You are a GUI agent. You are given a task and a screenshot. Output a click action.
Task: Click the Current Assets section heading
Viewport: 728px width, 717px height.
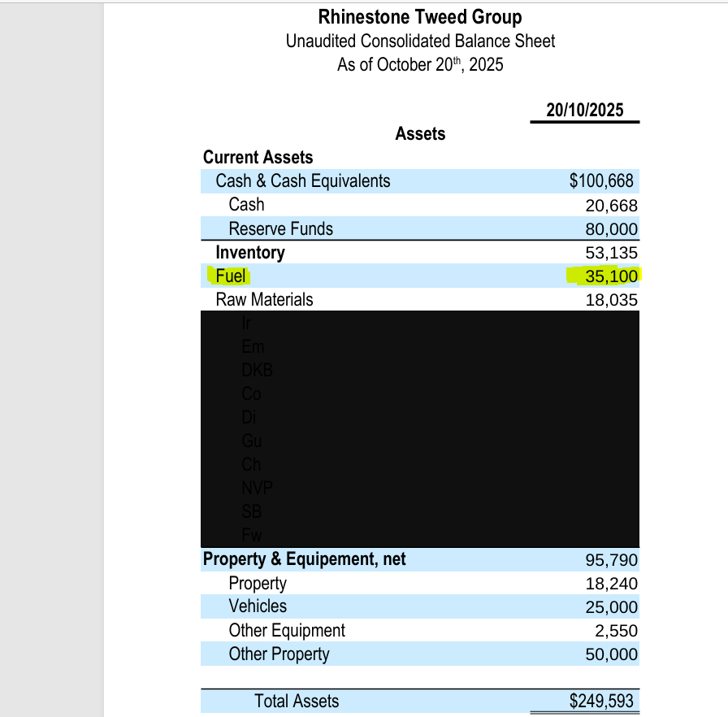click(x=258, y=157)
